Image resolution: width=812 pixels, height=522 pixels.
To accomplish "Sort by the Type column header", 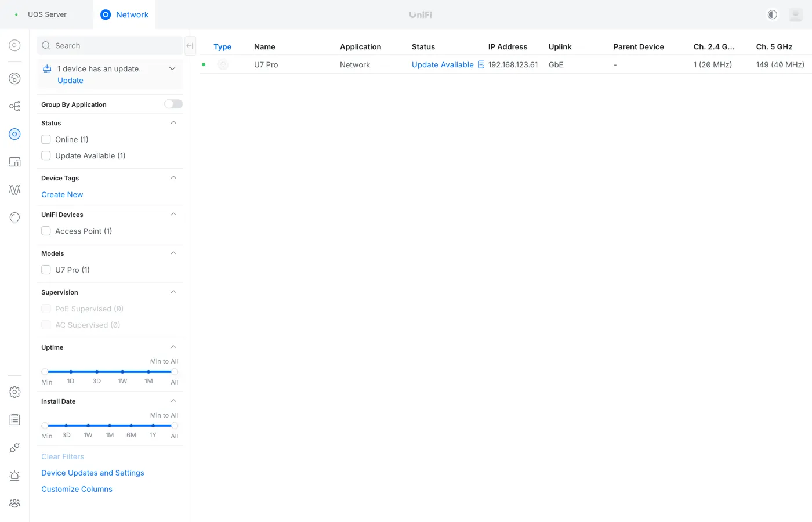I will click(223, 47).
